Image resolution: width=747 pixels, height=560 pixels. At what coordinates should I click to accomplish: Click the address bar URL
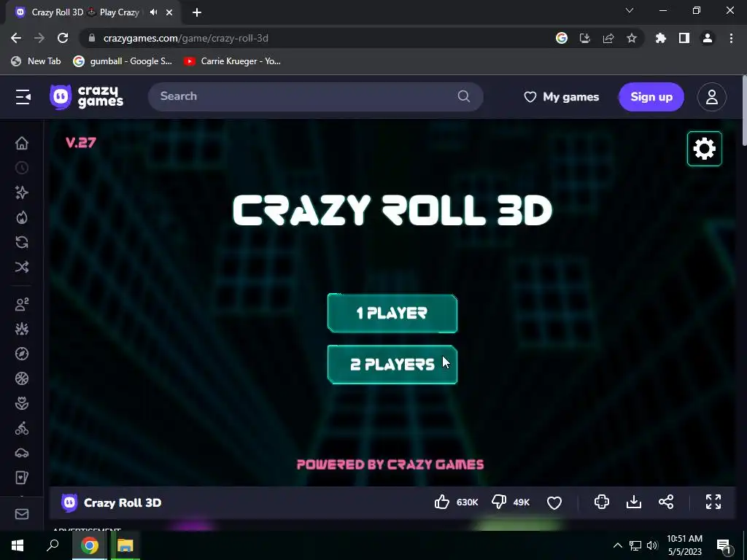click(185, 38)
